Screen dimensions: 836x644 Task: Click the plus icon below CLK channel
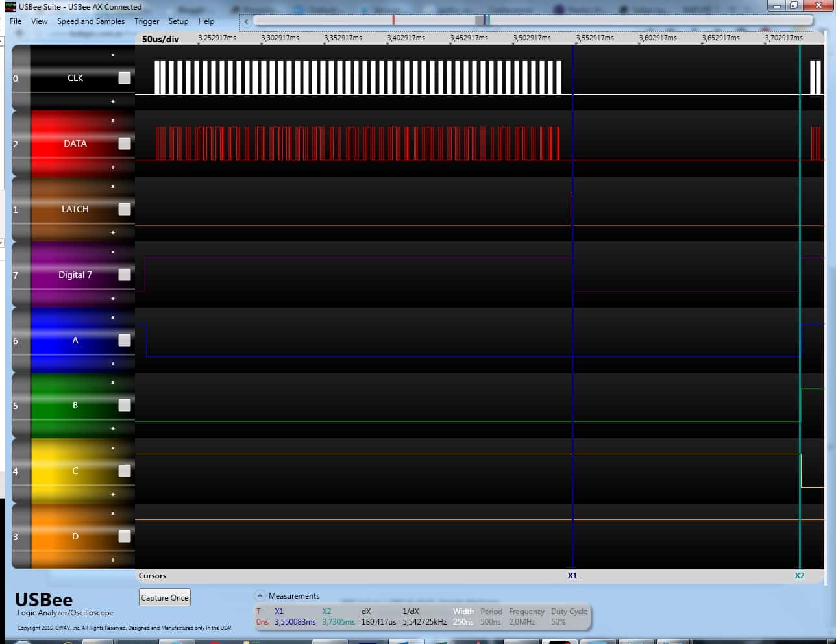pyautogui.click(x=113, y=101)
